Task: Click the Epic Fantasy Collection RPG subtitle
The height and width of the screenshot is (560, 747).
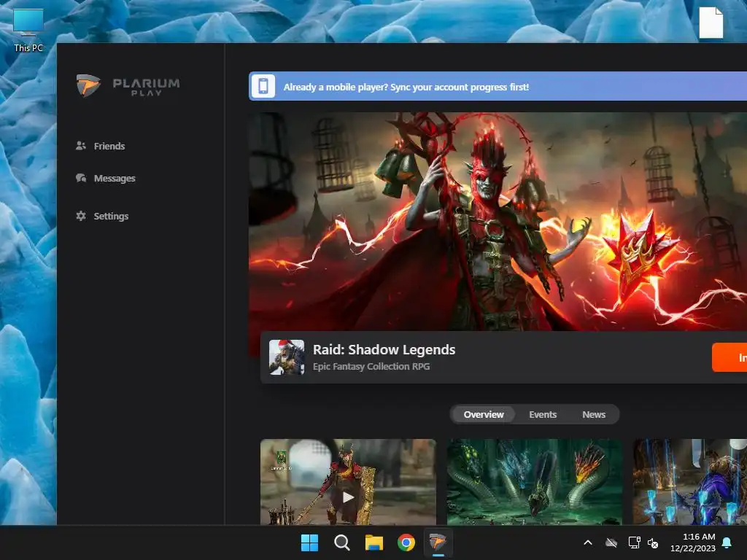Action: pos(371,366)
